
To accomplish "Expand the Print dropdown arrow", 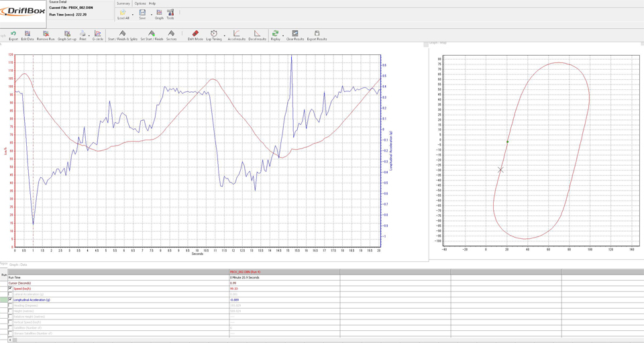I will point(89,36).
